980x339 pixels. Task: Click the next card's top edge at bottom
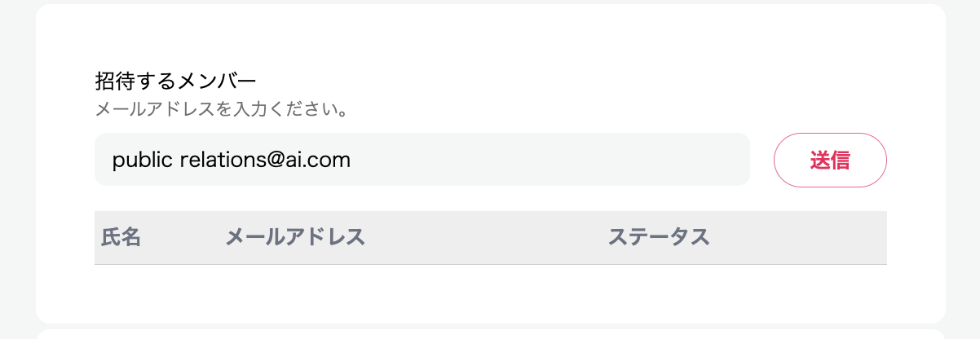[489, 333]
